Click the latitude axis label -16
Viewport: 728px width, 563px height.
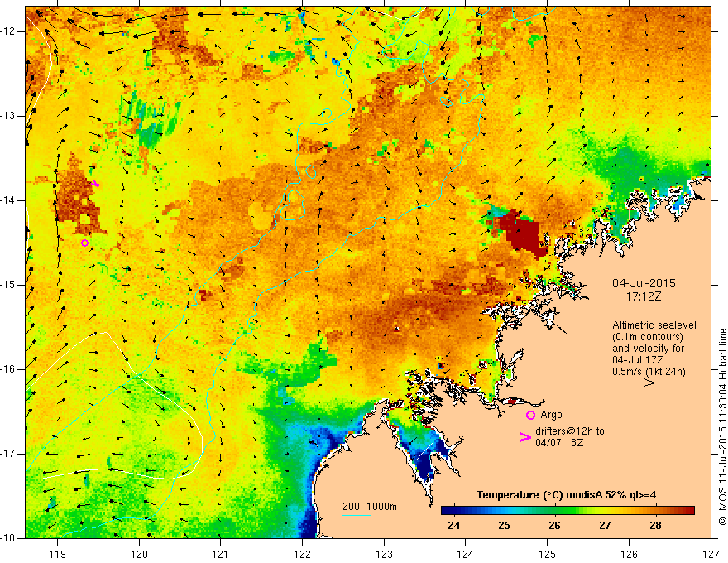(9, 369)
